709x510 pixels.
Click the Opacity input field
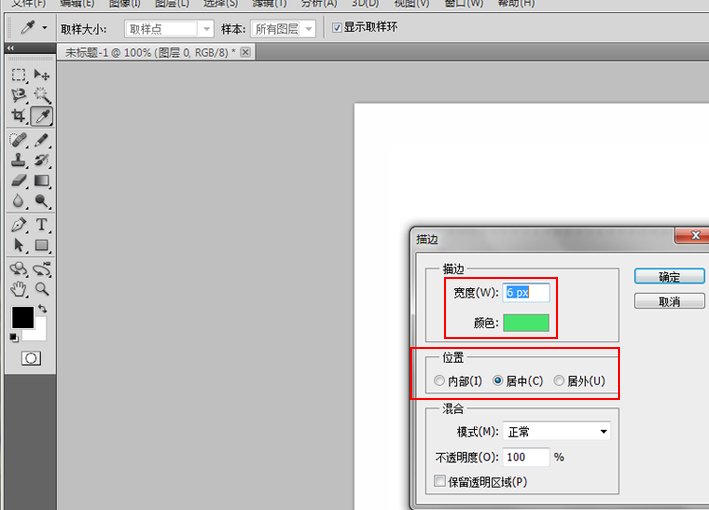coord(526,457)
